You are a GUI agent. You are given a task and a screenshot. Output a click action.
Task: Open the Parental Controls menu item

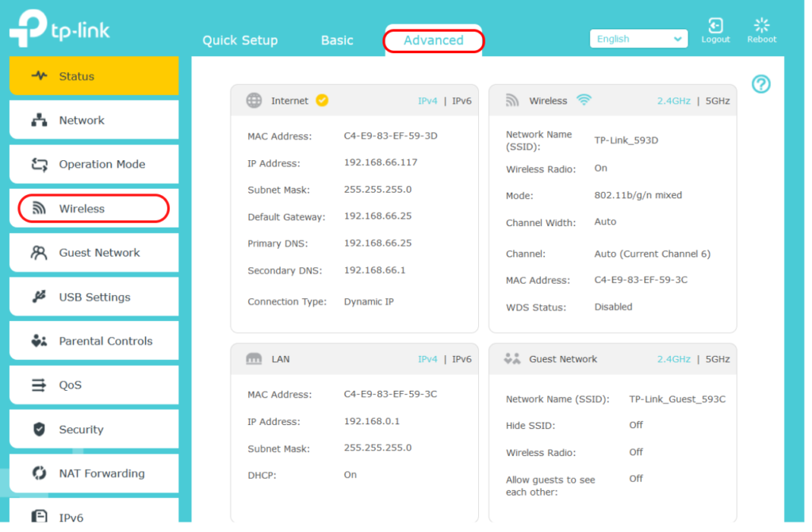coord(94,341)
